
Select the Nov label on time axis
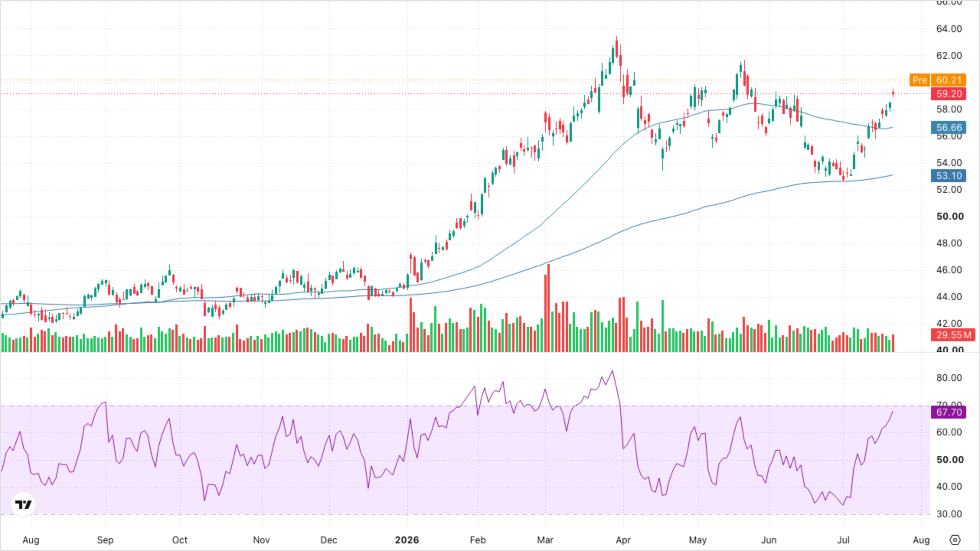pos(261,540)
